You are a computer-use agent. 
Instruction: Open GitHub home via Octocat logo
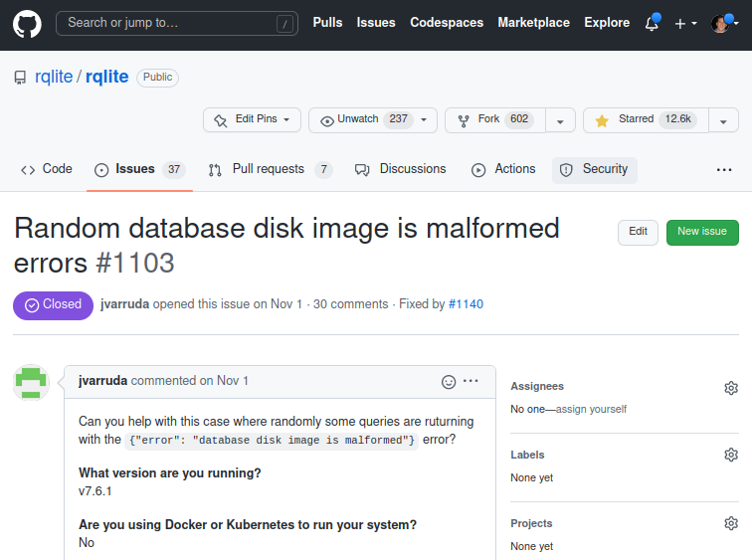coord(27,24)
